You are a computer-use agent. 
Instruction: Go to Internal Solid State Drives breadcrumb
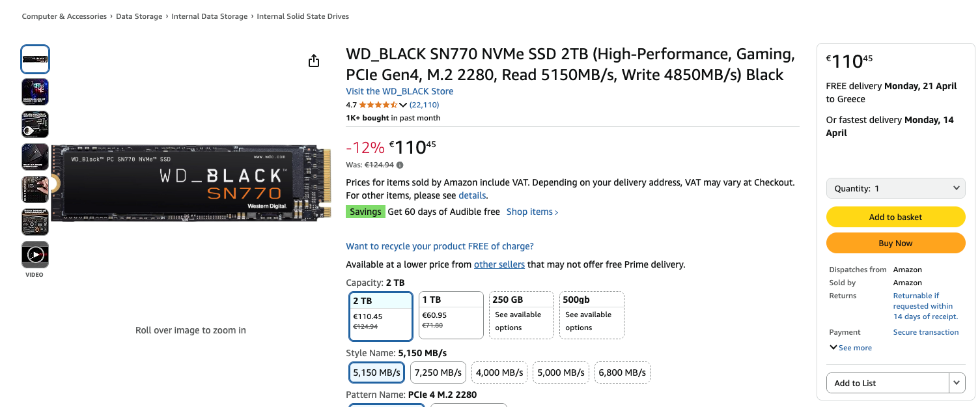click(303, 16)
